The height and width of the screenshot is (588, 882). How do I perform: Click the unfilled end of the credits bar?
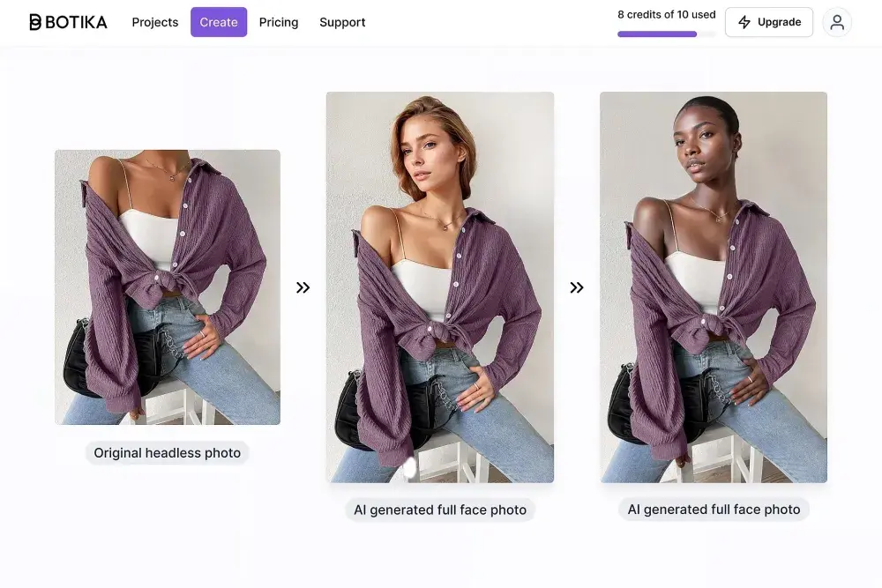pos(706,34)
